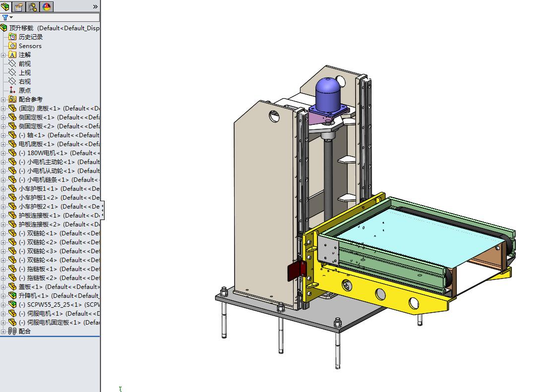Expand the 升降机<1> subassembly
This screenshot has height=392, width=558.
[3, 295]
